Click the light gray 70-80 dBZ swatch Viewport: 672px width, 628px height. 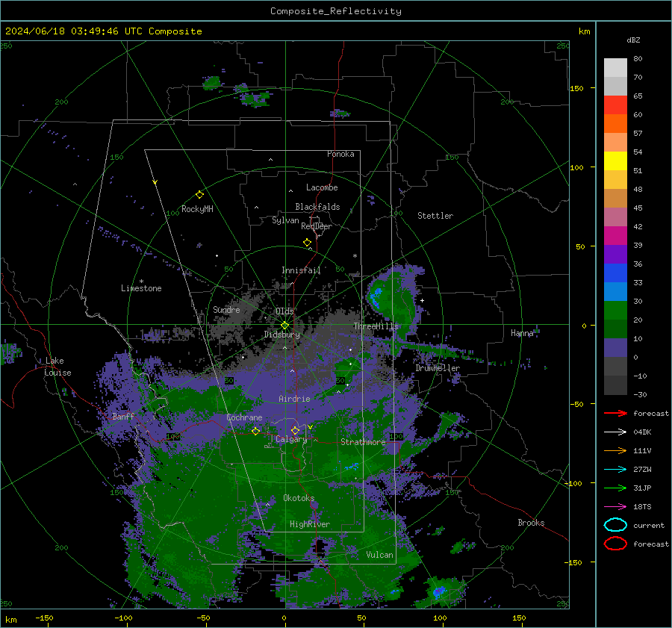tap(615, 68)
